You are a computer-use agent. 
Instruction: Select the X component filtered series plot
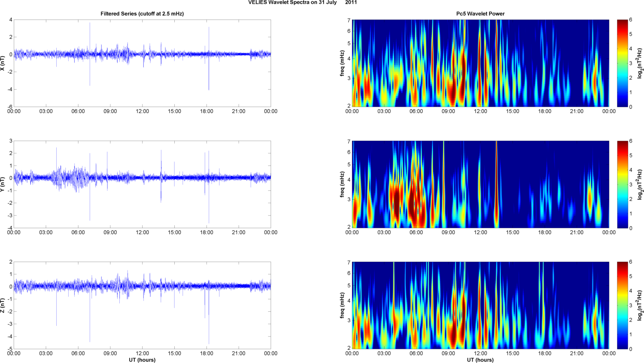click(142, 63)
